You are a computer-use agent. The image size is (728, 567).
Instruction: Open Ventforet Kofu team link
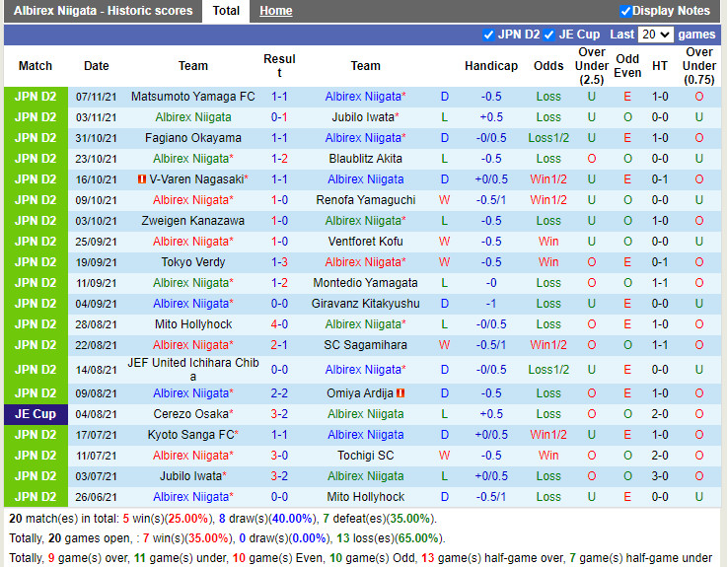pos(365,242)
